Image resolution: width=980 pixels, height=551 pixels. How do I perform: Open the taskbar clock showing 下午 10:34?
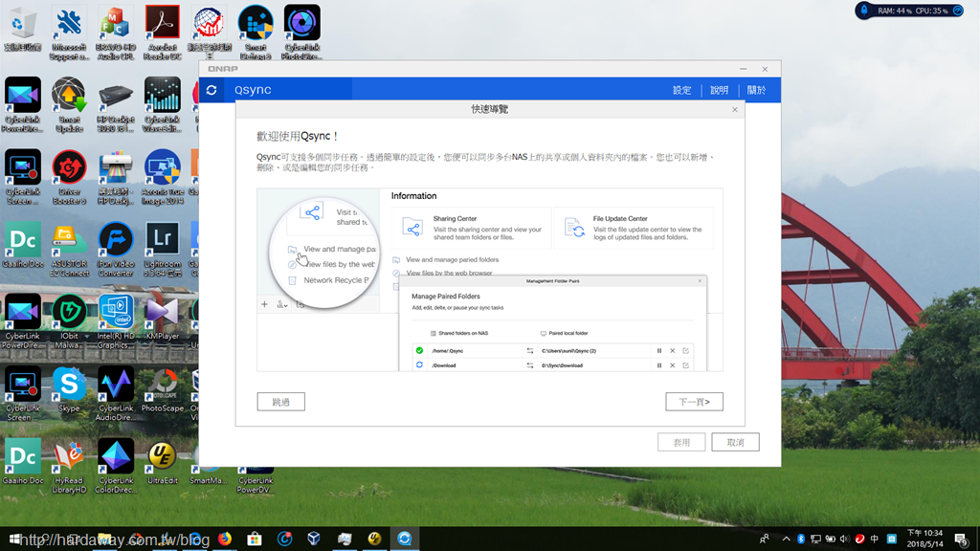pyautogui.click(x=925, y=539)
